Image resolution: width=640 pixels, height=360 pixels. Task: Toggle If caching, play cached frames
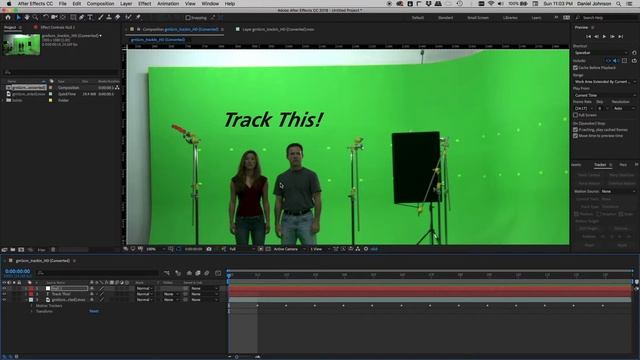pos(576,130)
